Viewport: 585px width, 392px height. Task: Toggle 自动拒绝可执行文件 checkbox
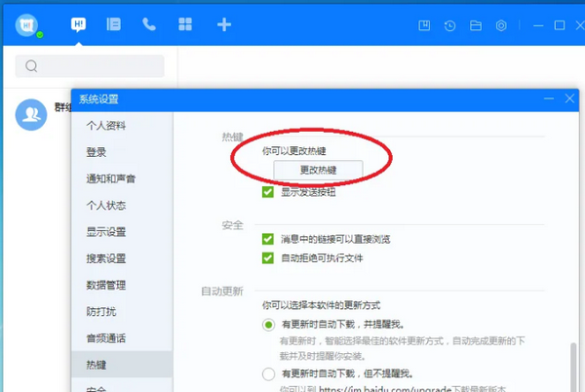pos(268,258)
